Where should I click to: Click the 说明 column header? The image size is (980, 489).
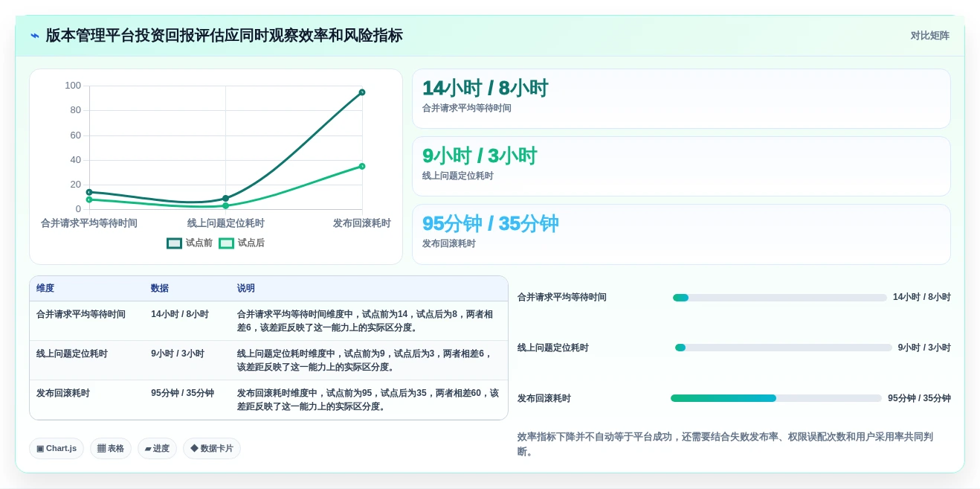pyautogui.click(x=246, y=288)
